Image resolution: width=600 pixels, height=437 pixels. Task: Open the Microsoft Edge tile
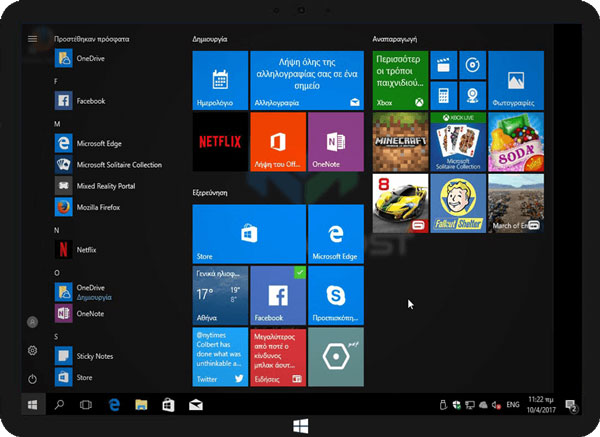click(x=336, y=234)
